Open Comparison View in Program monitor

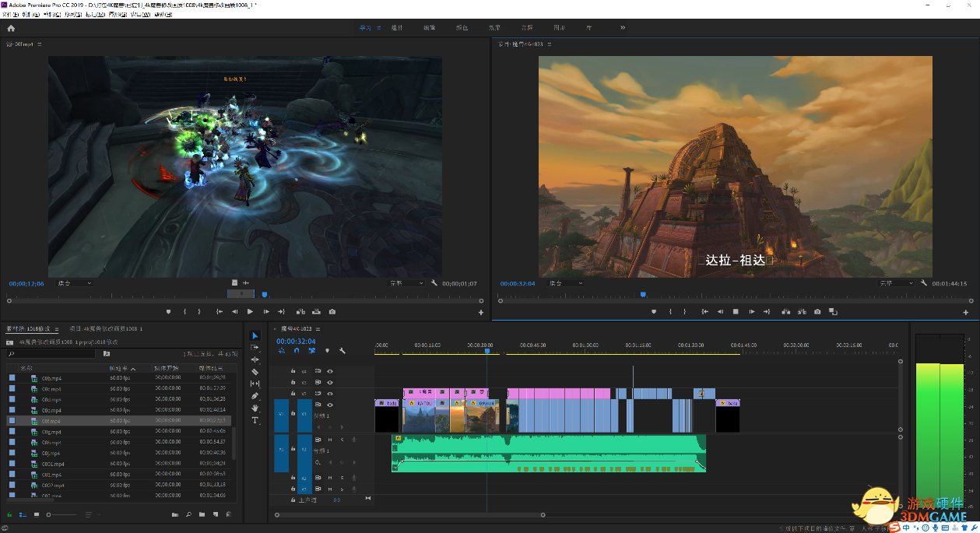[833, 311]
